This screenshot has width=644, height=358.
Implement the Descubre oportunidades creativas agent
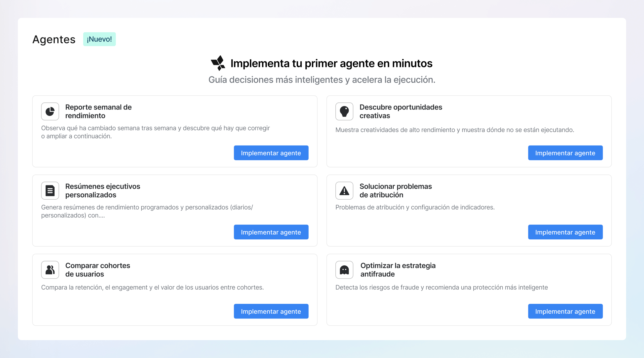tap(566, 153)
